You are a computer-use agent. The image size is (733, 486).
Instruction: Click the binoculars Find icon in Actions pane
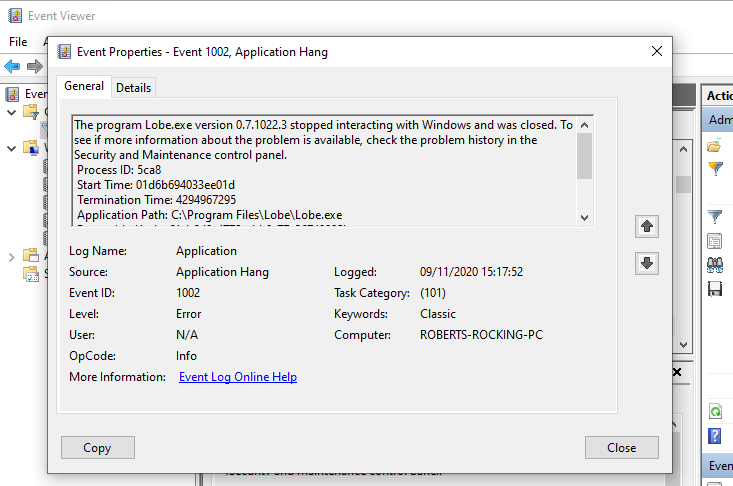[x=715, y=264]
